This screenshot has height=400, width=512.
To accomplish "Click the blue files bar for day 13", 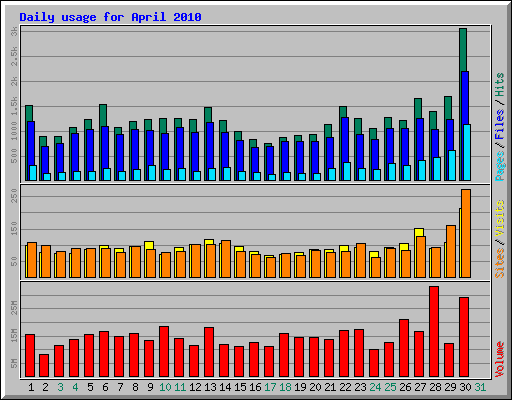I will click(x=210, y=145).
